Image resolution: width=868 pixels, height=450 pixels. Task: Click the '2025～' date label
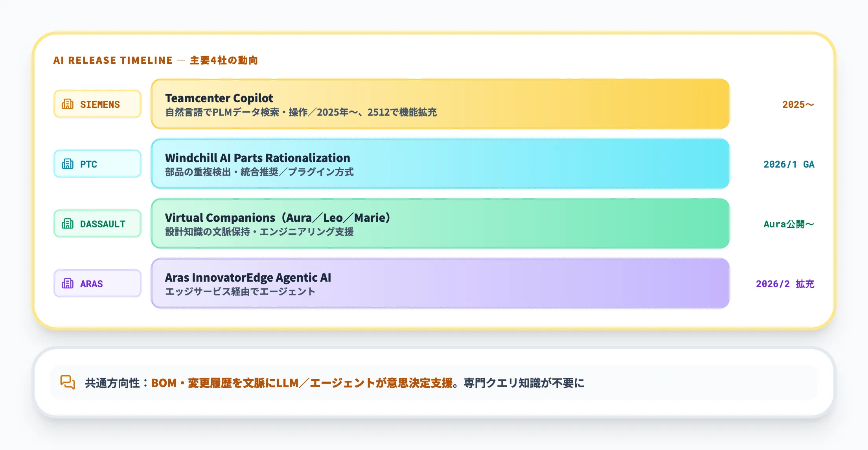coord(798,105)
